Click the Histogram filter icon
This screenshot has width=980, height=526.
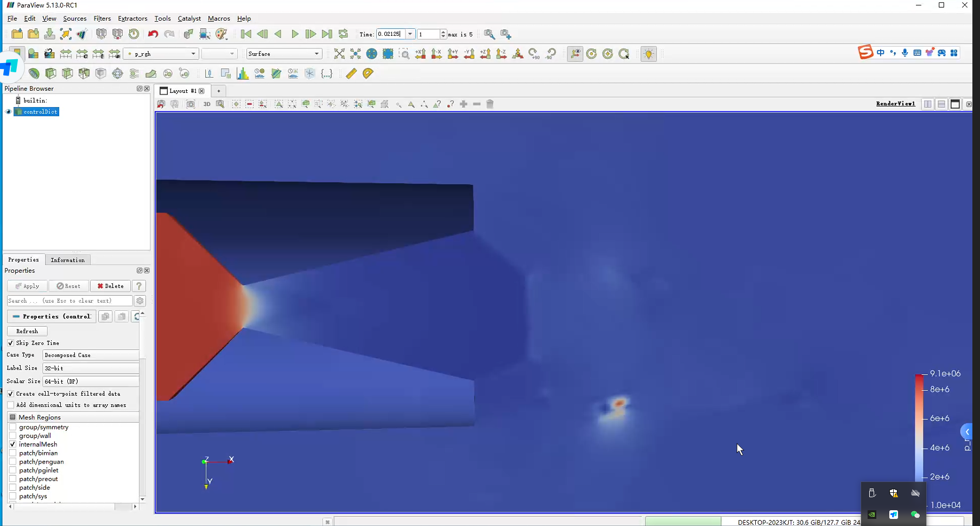(x=243, y=73)
